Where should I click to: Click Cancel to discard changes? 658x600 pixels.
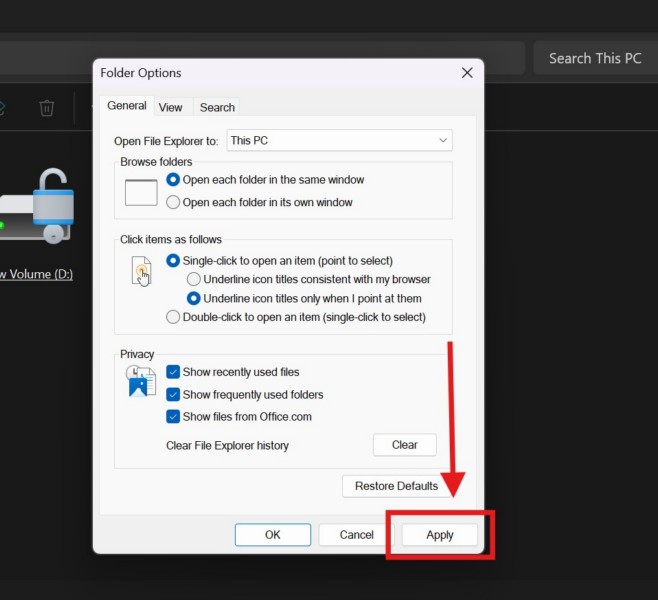pyautogui.click(x=357, y=535)
